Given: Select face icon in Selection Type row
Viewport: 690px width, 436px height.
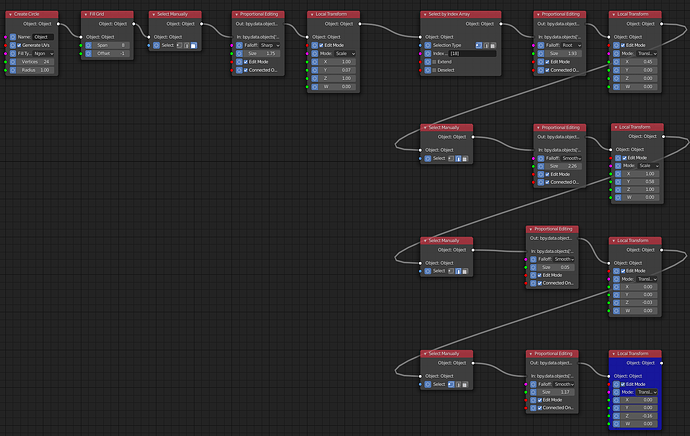Looking at the screenshot, I should pyautogui.click(x=493, y=45).
